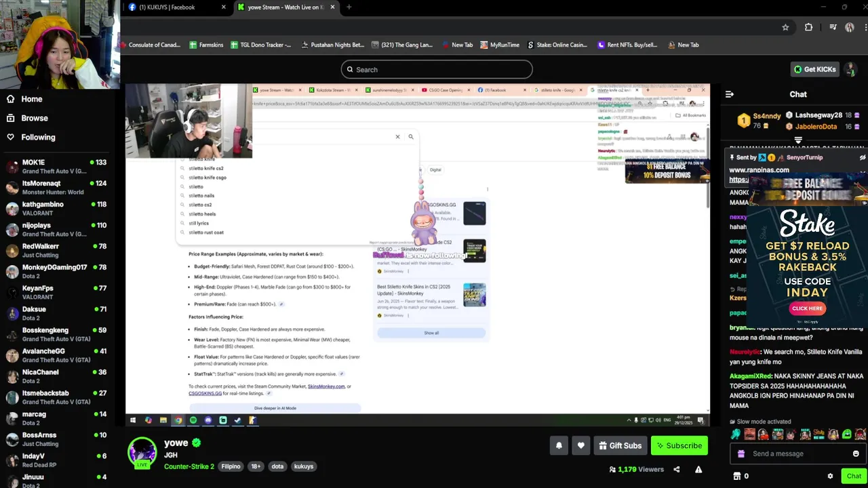Open a new browser tab plus
The image size is (868, 488).
coord(349,7)
